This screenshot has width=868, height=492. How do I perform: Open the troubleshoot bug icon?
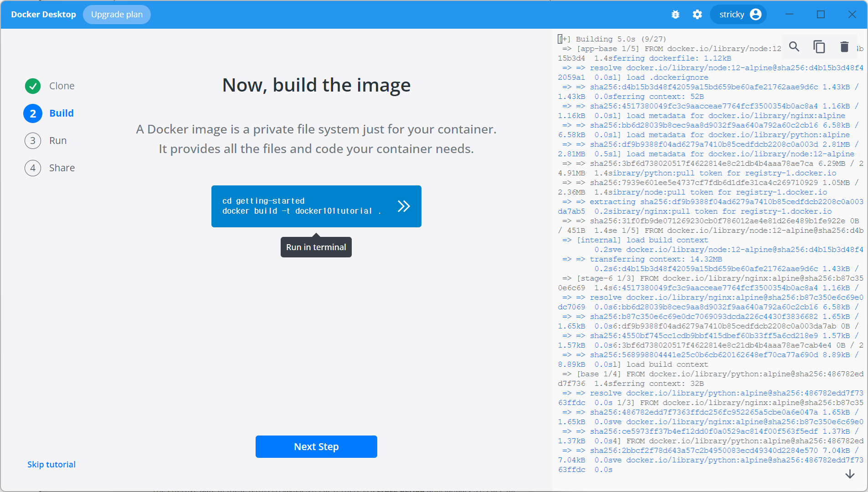[x=675, y=15]
